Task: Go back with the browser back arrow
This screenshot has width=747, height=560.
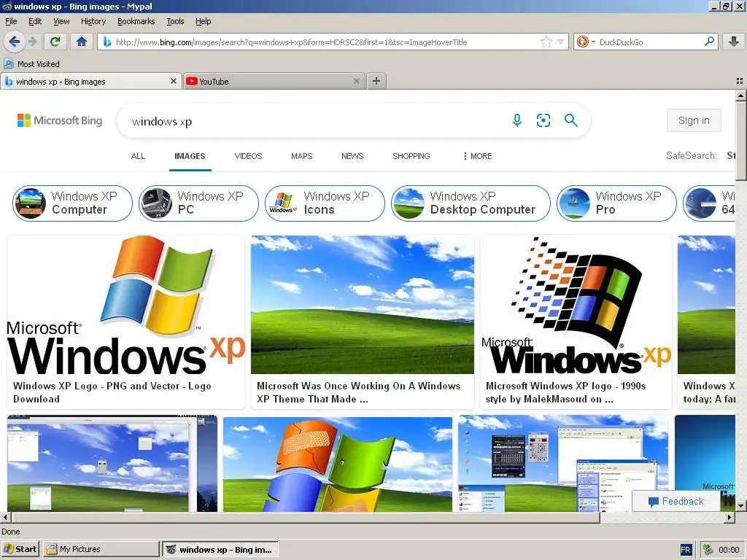Action: pos(15,42)
